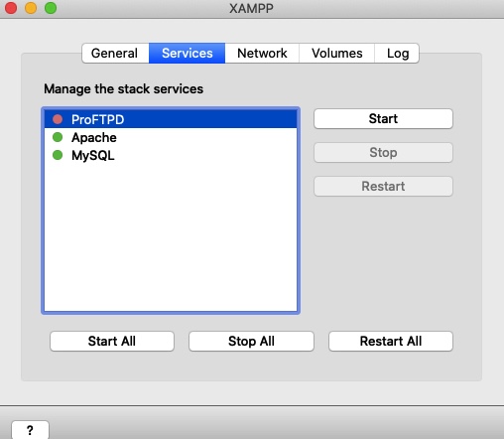Select the Services tab
This screenshot has width=504, height=439.
[187, 53]
